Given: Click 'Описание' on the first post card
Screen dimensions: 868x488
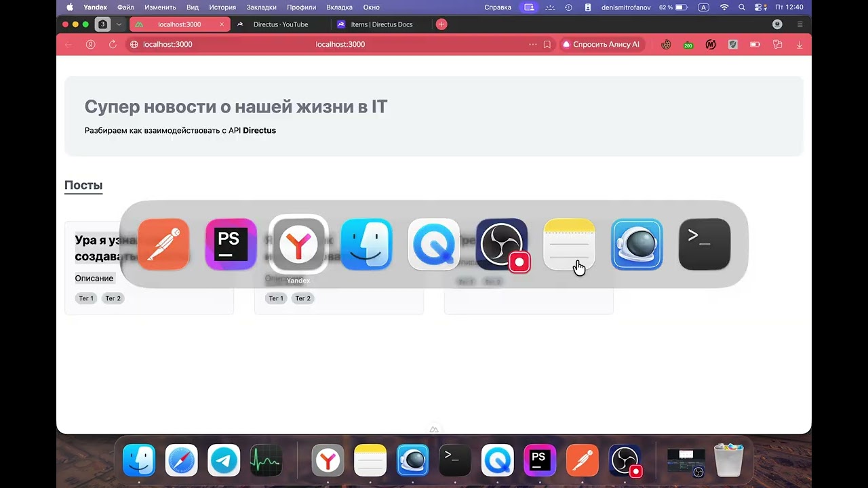Looking at the screenshot, I should (94, 278).
